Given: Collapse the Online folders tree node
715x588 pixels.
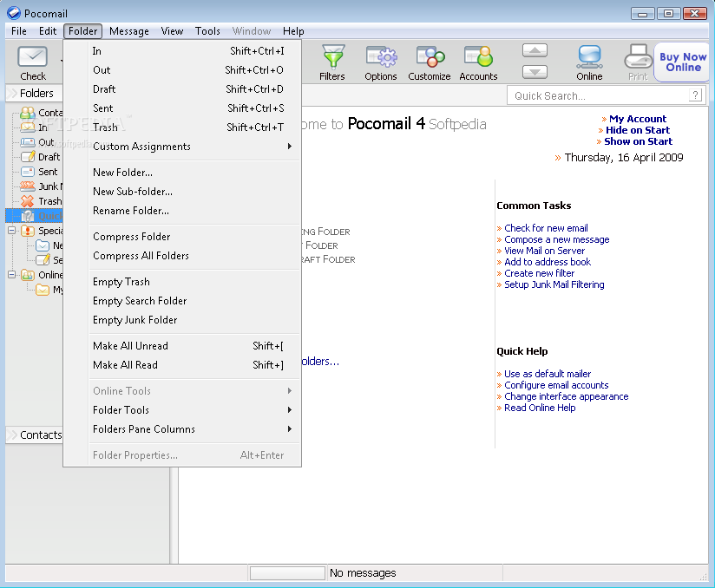Looking at the screenshot, I should point(12,274).
